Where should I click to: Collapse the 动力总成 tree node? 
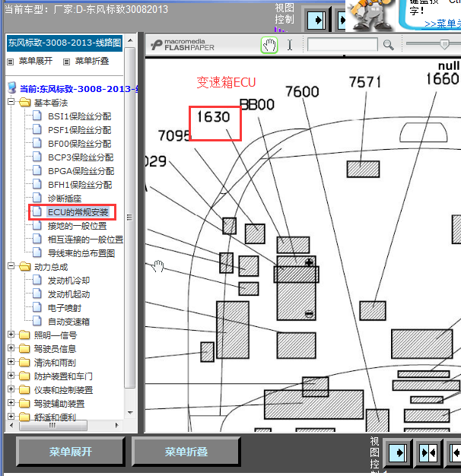tap(11, 266)
